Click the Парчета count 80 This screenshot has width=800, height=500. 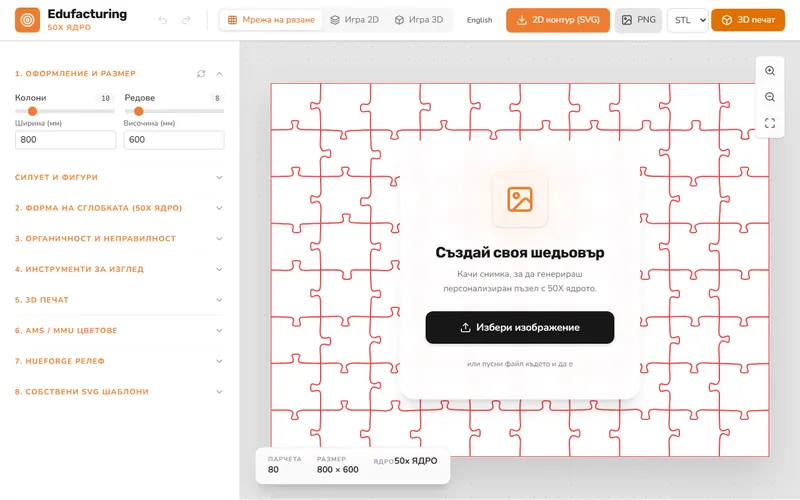point(273,469)
